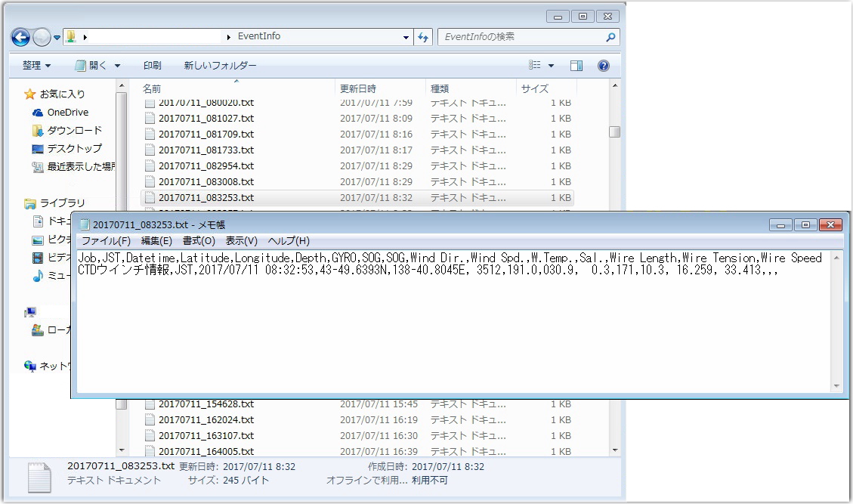
Task: Open the 書式(O) menu in Notepad
Action: pyautogui.click(x=199, y=241)
